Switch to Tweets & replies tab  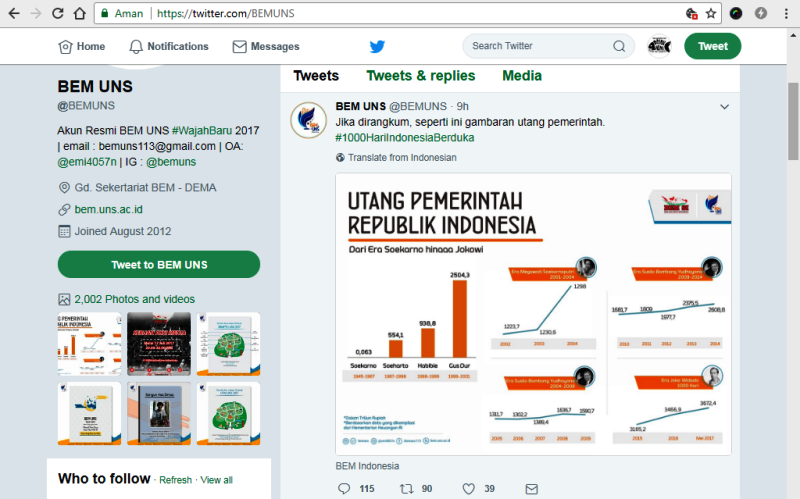421,76
